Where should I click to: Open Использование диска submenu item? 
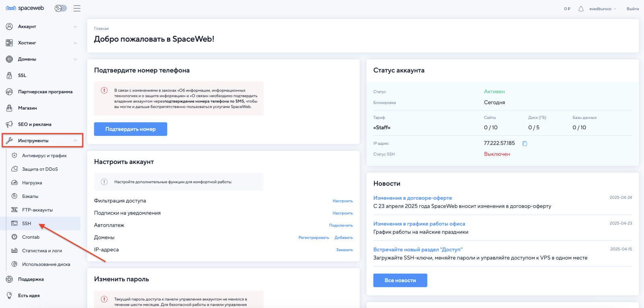(46, 264)
